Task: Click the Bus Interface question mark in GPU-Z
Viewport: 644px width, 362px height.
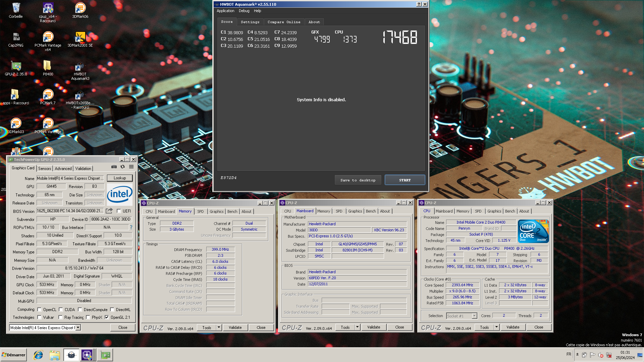Action: [131, 227]
